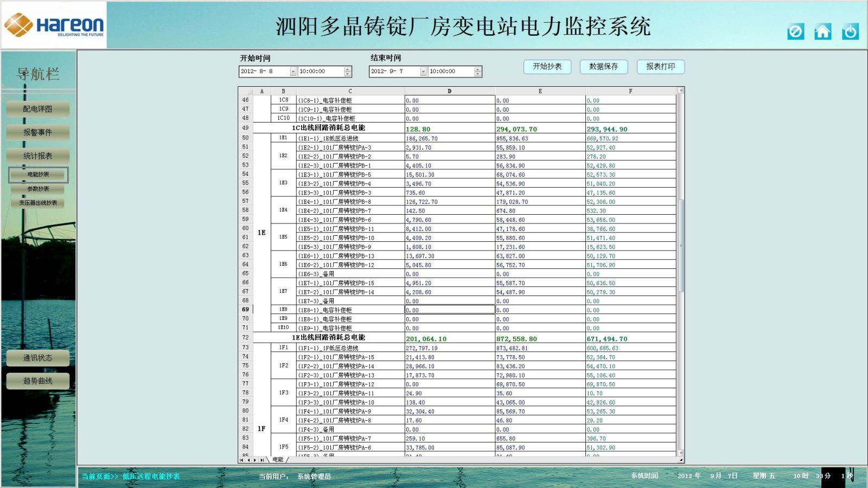Open 配电详图 in navigation bar

(37, 109)
